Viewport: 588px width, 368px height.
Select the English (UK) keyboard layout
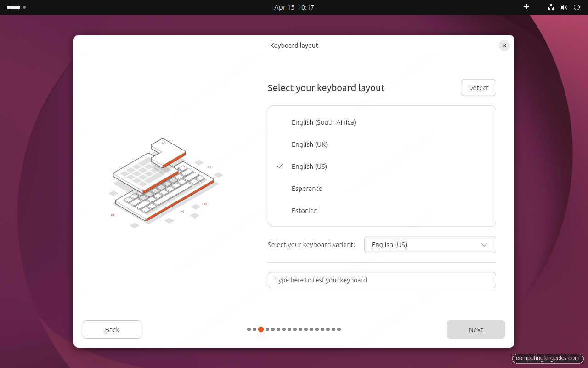309,144
